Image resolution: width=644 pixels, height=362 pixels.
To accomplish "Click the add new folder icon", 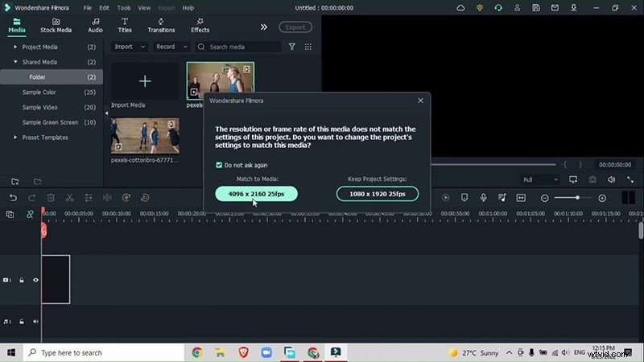I will [x=14, y=182].
